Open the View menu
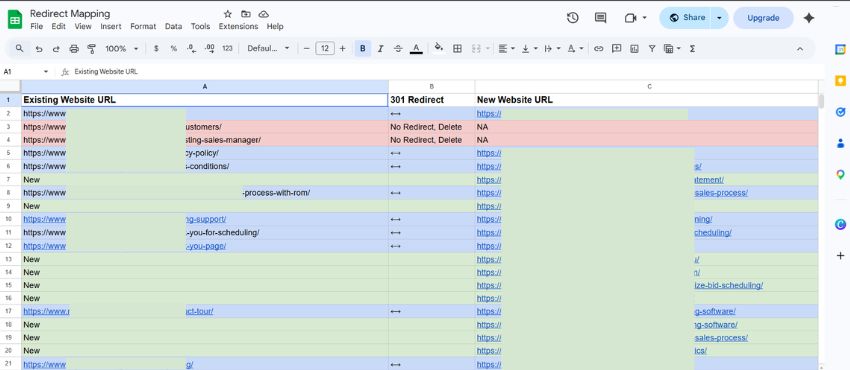The height and width of the screenshot is (370, 850). coord(83,27)
